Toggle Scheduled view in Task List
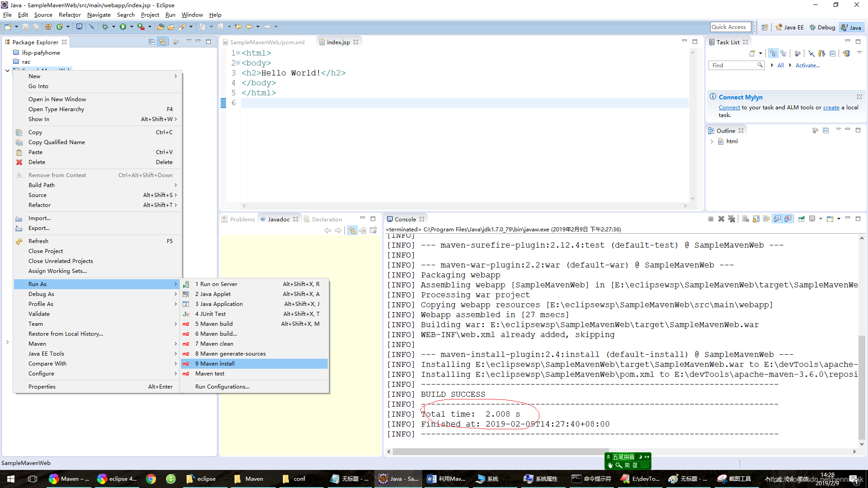 [x=784, y=53]
